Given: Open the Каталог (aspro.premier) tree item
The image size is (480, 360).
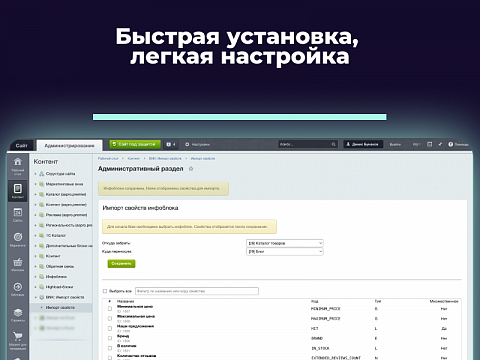Looking at the screenshot, I should (x=66, y=194).
